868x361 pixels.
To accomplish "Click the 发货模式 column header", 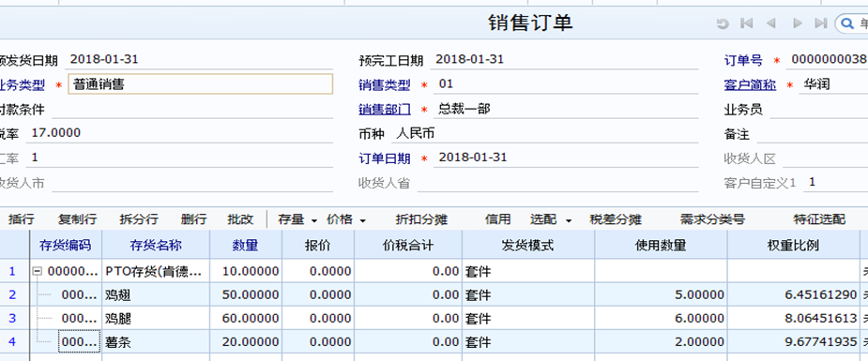I will pos(528,246).
